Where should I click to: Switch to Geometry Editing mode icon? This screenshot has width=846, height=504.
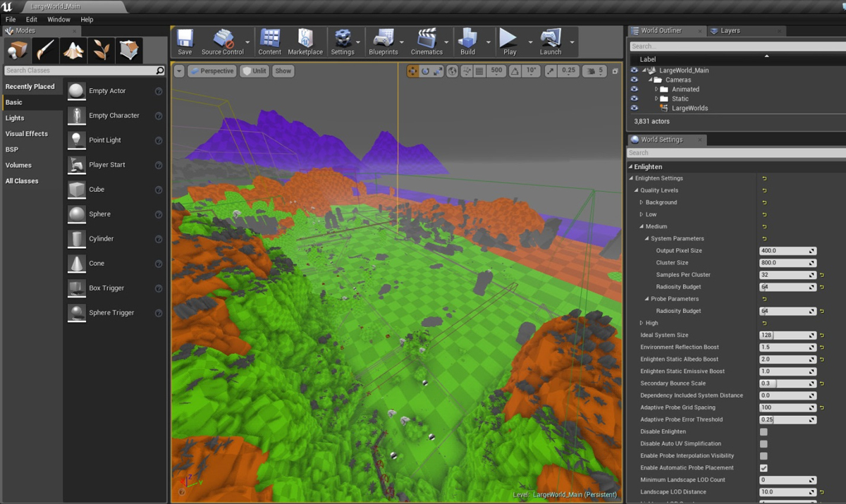pyautogui.click(x=130, y=50)
